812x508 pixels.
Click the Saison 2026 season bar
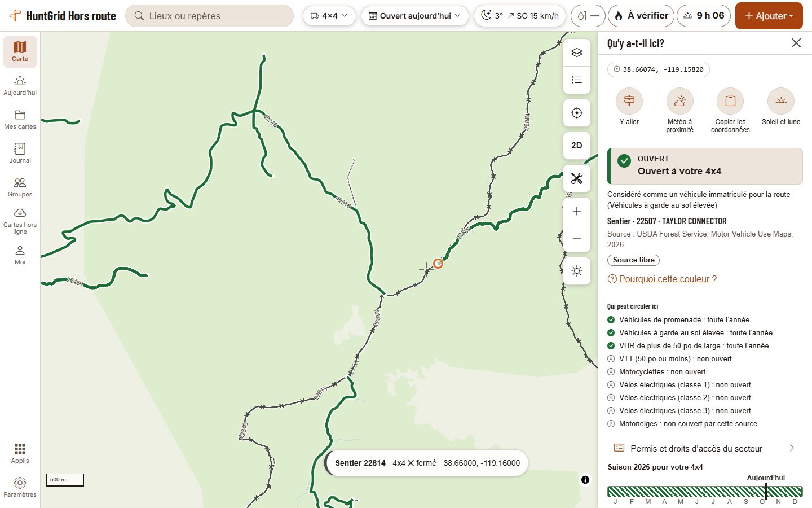click(705, 492)
